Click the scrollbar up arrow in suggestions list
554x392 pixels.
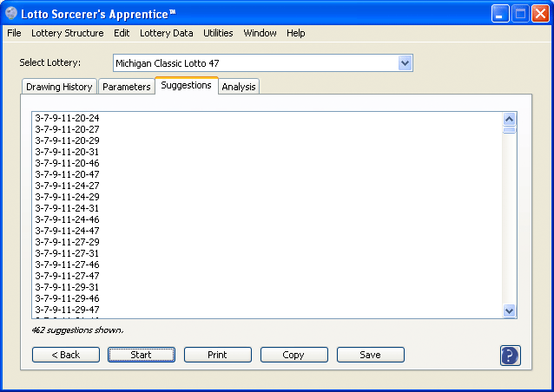pos(510,119)
